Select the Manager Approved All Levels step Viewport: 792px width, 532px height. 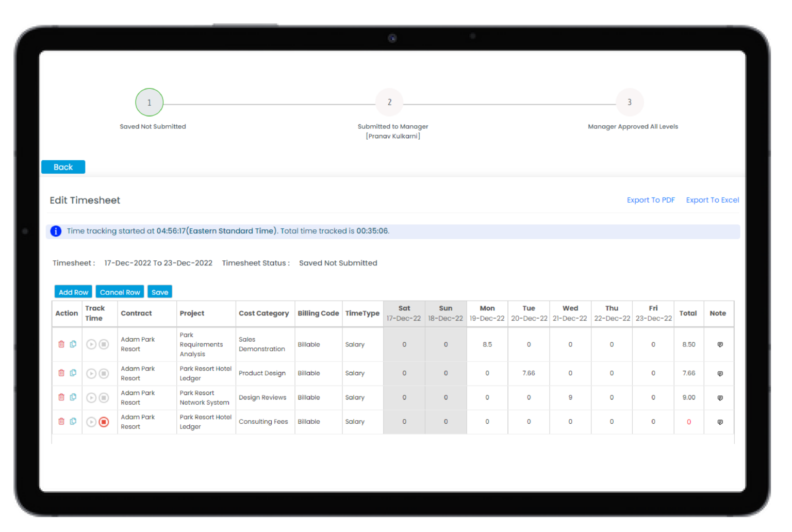click(630, 102)
